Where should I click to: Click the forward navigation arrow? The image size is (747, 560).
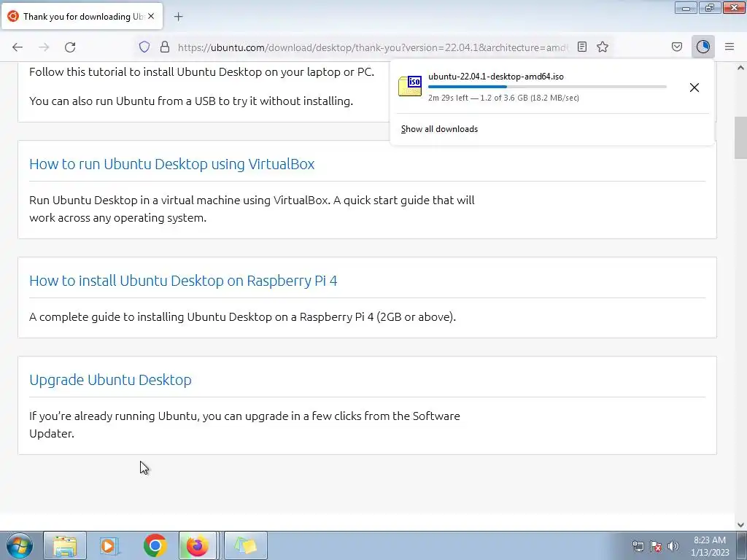tap(44, 47)
